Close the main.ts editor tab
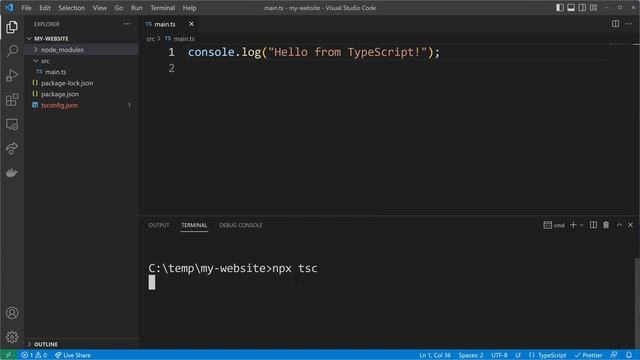Image resolution: width=640 pixels, height=360 pixels. click(191, 24)
